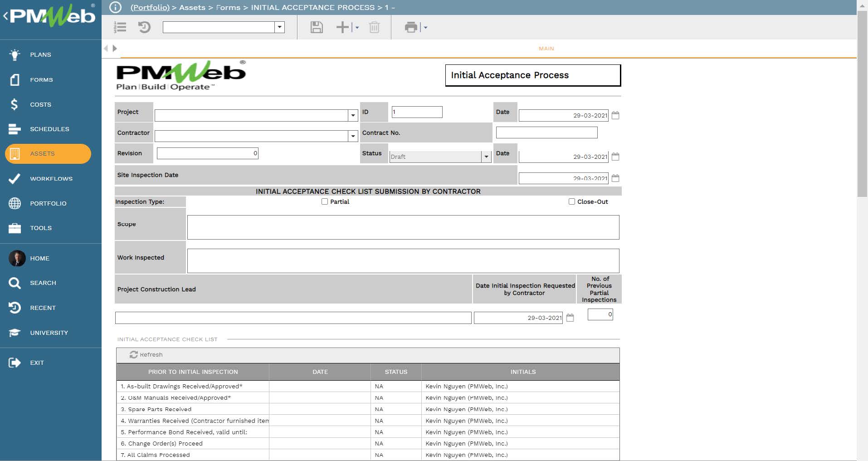Screen dimensions: 868x461
Task: Click No. of Previous Partial Inspections field
Action: pyautogui.click(x=600, y=314)
